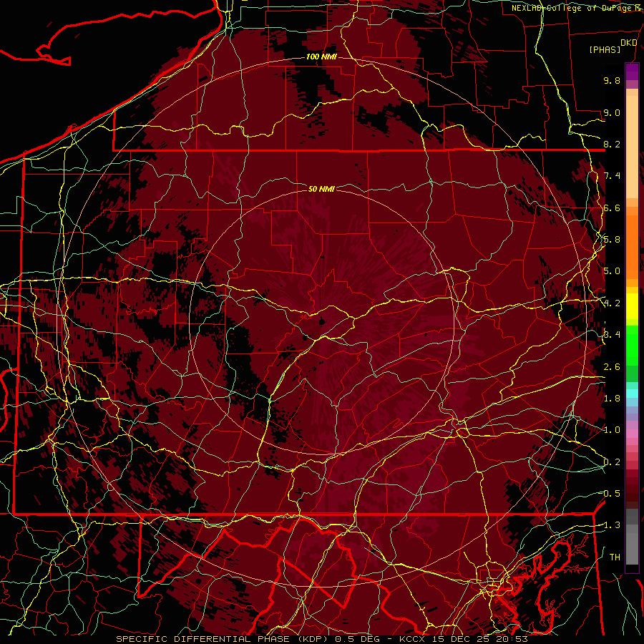Screen dimensions: 644x644
Task: Click the "KCCX 15 DEC 25 20:53" timestamp
Action: coord(463,639)
